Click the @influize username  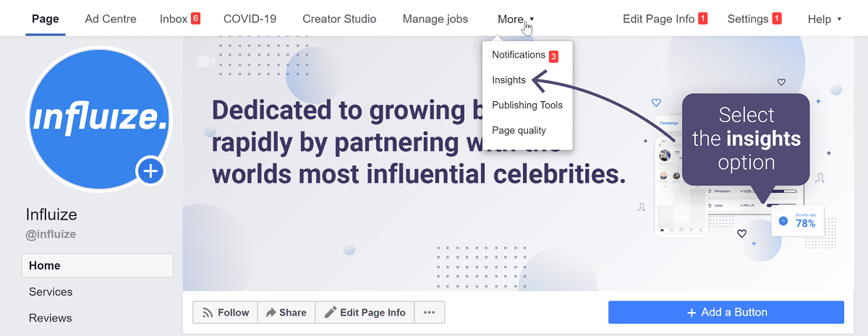pyautogui.click(x=51, y=234)
